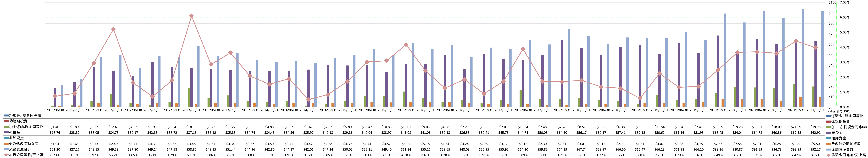
Task: Click the 5.22% cell under 2012/03/31
Action: coord(114,155)
